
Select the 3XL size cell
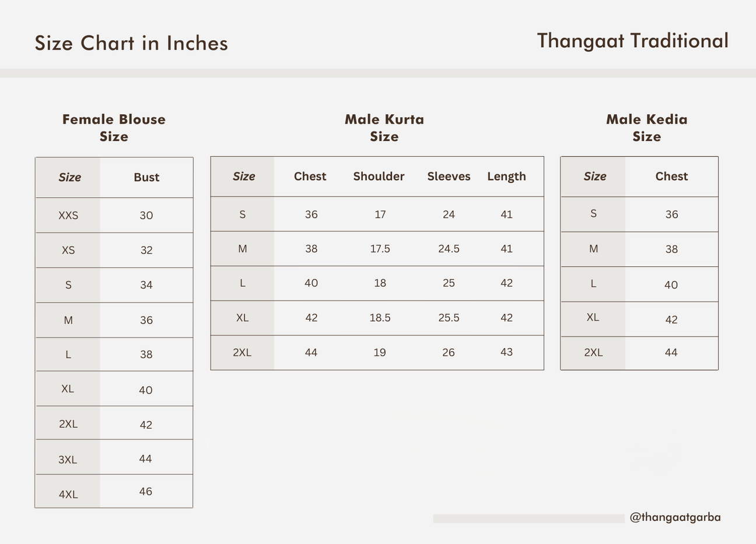[x=68, y=459]
